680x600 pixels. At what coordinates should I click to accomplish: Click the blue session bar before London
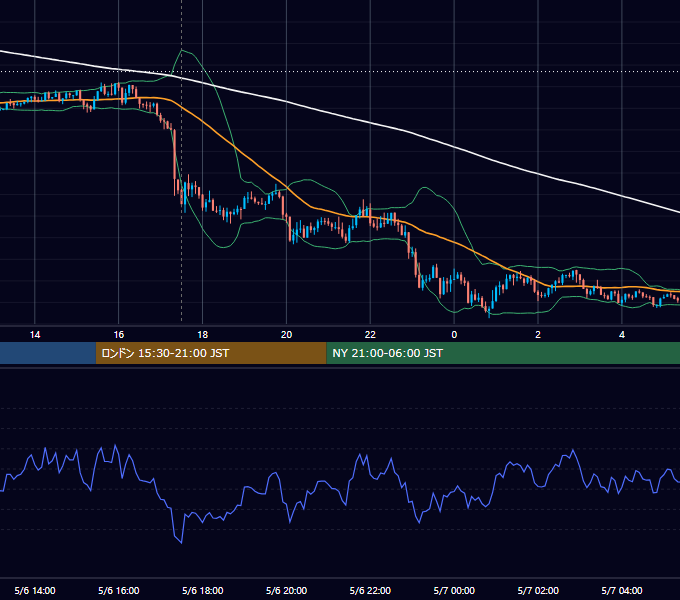pos(48,353)
